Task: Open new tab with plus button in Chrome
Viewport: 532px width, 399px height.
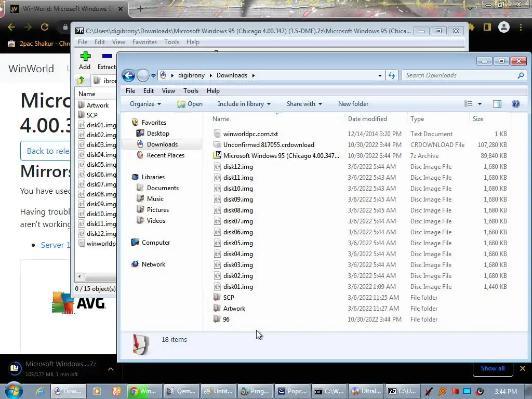Action: 140,9
